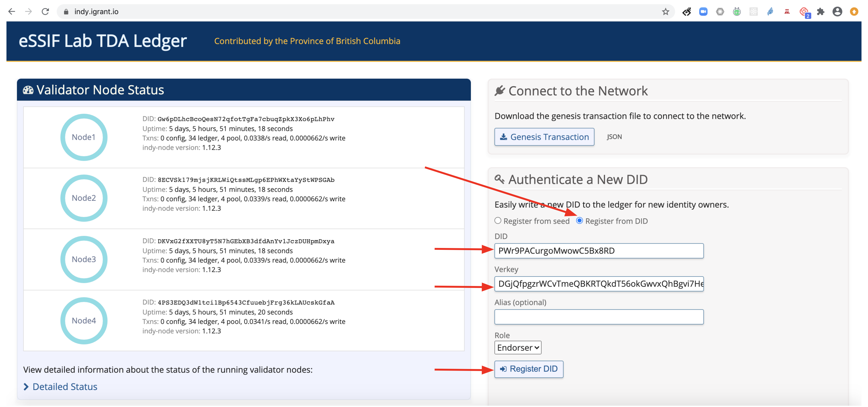The width and height of the screenshot is (868, 407).
Task: Click the key icon beside Authenticate a New DID
Action: [x=499, y=179]
